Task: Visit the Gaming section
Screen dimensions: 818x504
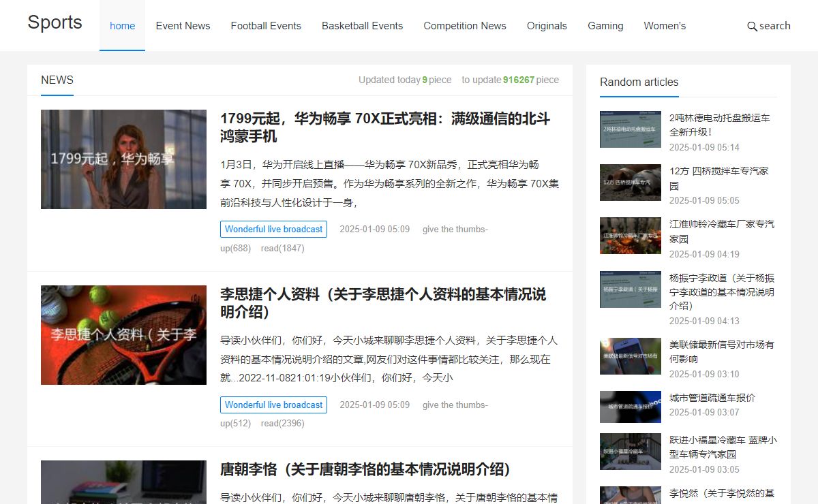Action: click(605, 26)
